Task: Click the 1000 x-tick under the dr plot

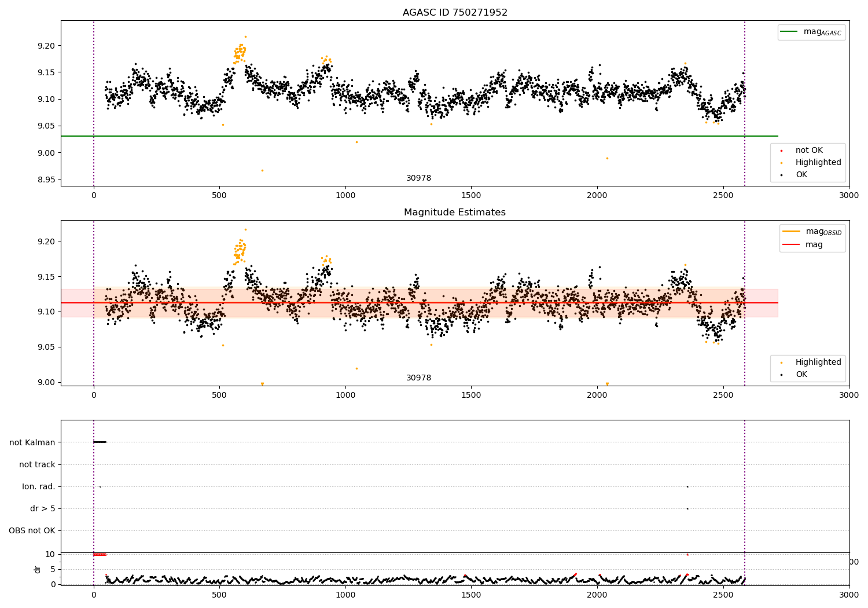Action: tap(345, 594)
